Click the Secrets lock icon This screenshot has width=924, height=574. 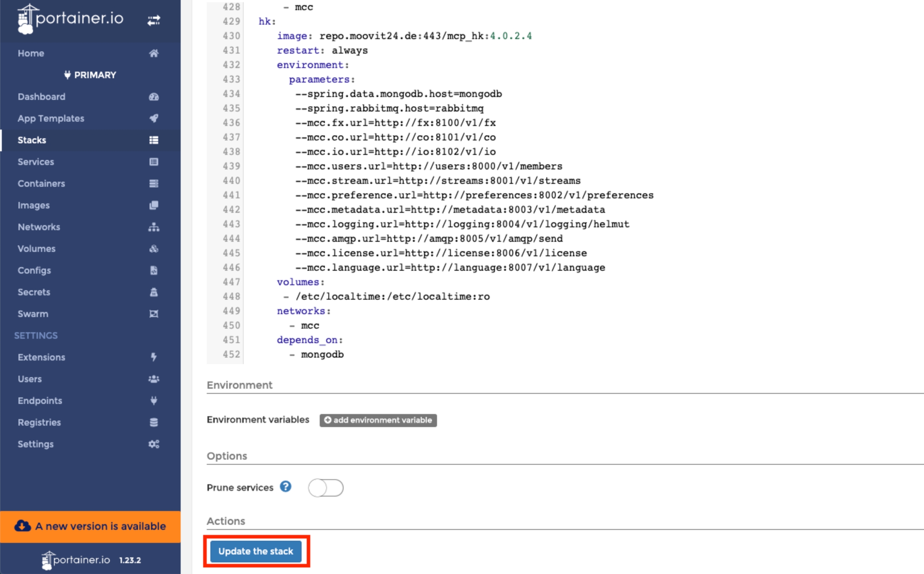pos(154,292)
